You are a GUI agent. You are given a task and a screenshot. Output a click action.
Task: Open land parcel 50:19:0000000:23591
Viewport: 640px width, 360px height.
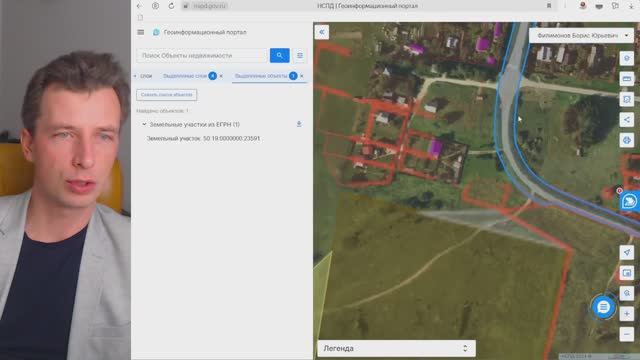(x=203, y=138)
